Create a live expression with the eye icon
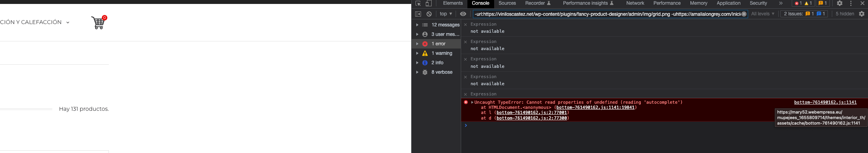 click(463, 14)
